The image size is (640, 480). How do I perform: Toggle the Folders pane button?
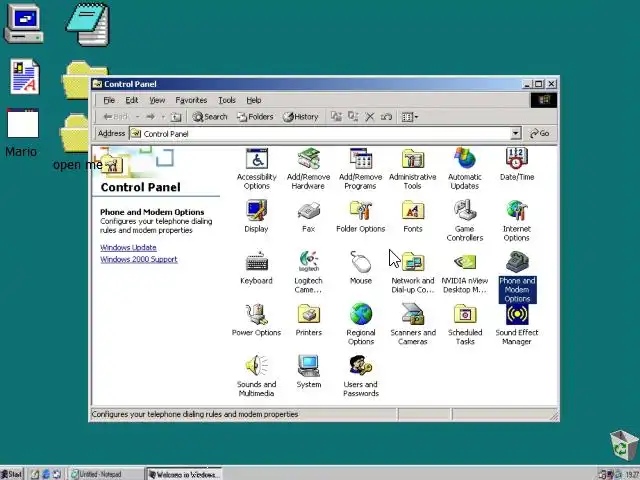(x=255, y=117)
